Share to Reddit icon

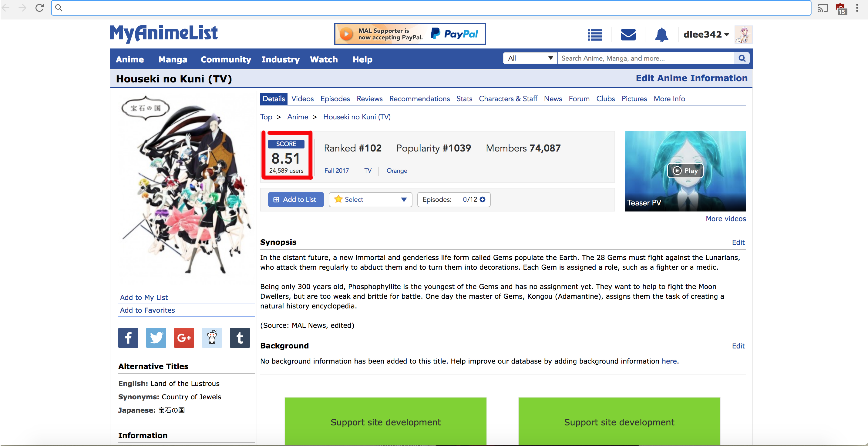[212, 337]
